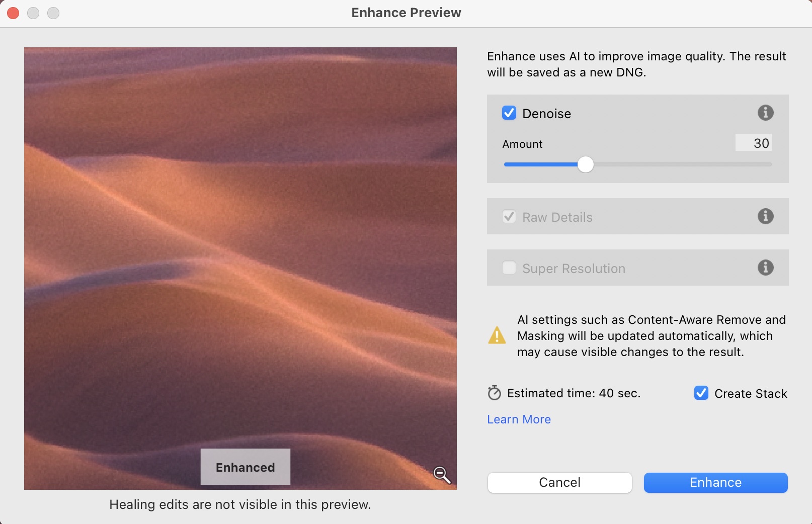Focus the Amount value field showing 30
Screen dimensions: 812x524
pos(753,143)
